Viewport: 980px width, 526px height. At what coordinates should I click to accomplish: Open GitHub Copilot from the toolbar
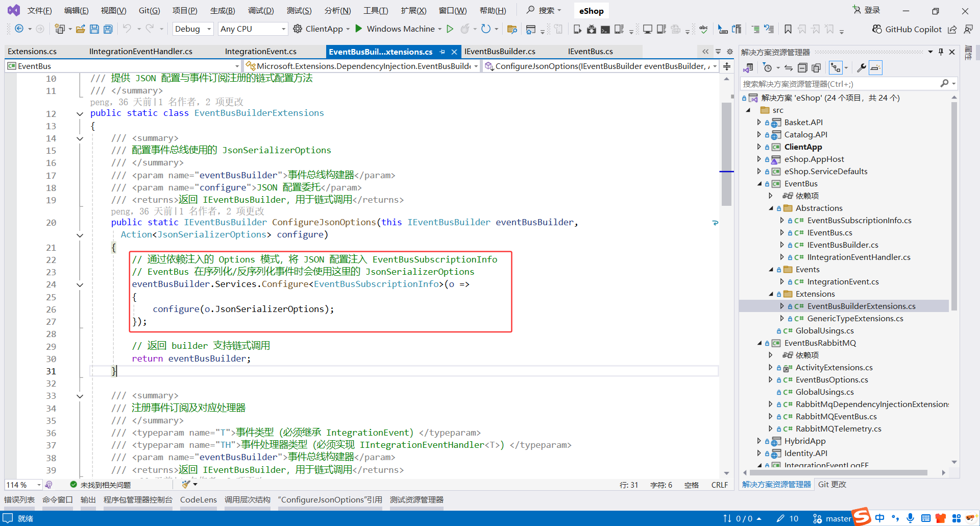pos(907,29)
